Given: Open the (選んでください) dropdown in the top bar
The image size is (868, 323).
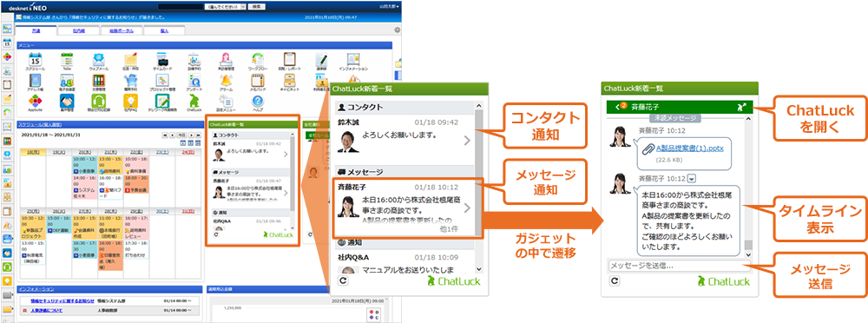Looking at the screenshot, I should (226, 6).
